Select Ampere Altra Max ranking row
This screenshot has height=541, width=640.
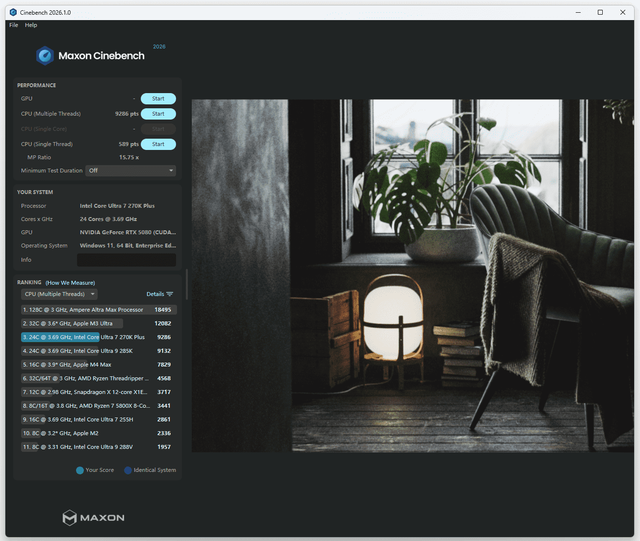99,310
